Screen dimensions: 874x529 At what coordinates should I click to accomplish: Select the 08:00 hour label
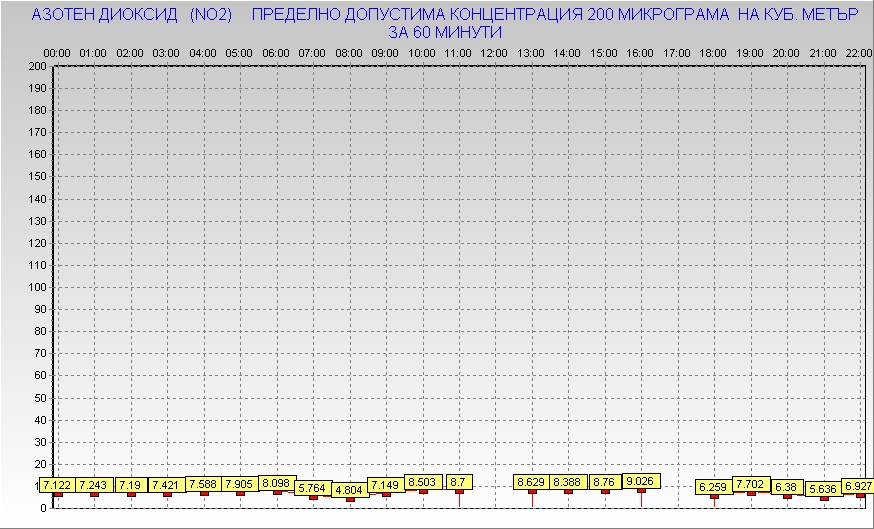[349, 54]
